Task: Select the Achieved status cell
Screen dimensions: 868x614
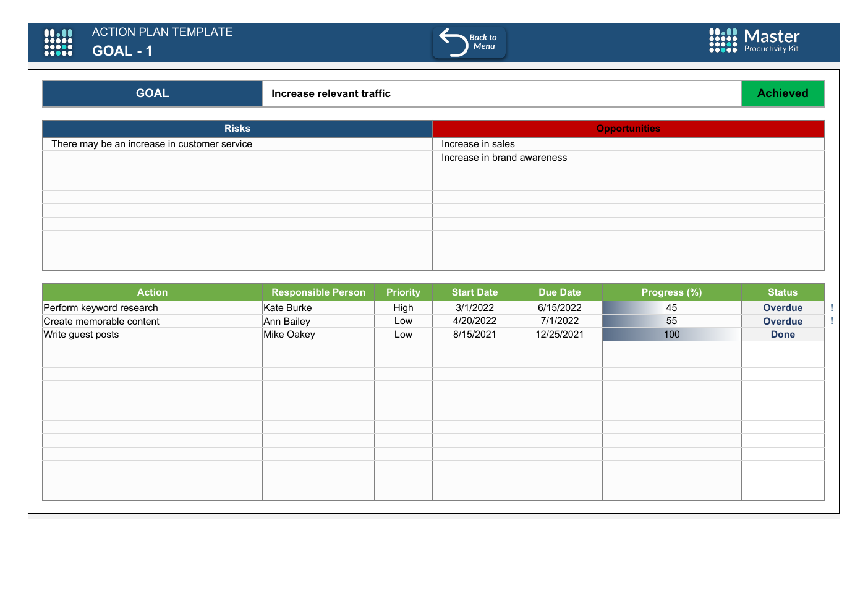Action: point(783,93)
